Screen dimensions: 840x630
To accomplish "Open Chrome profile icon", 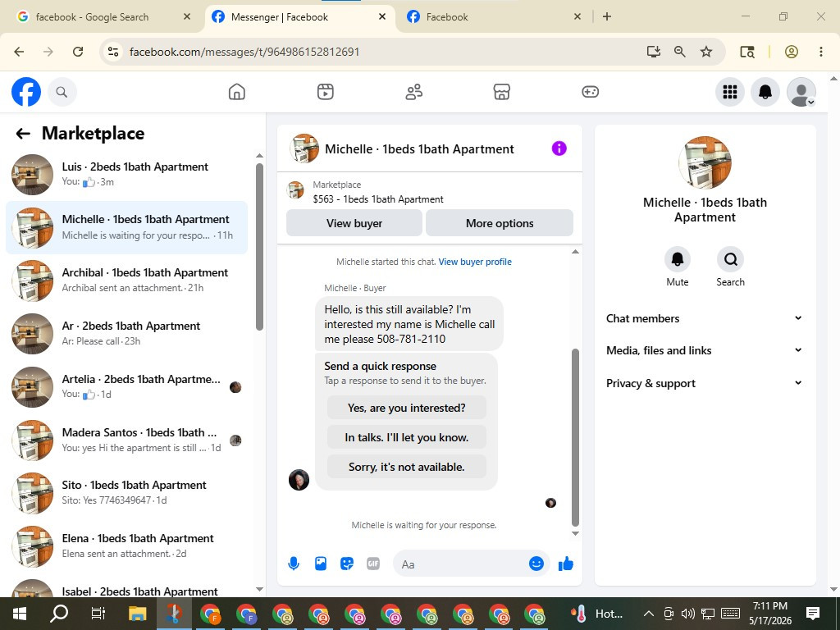I will click(792, 52).
